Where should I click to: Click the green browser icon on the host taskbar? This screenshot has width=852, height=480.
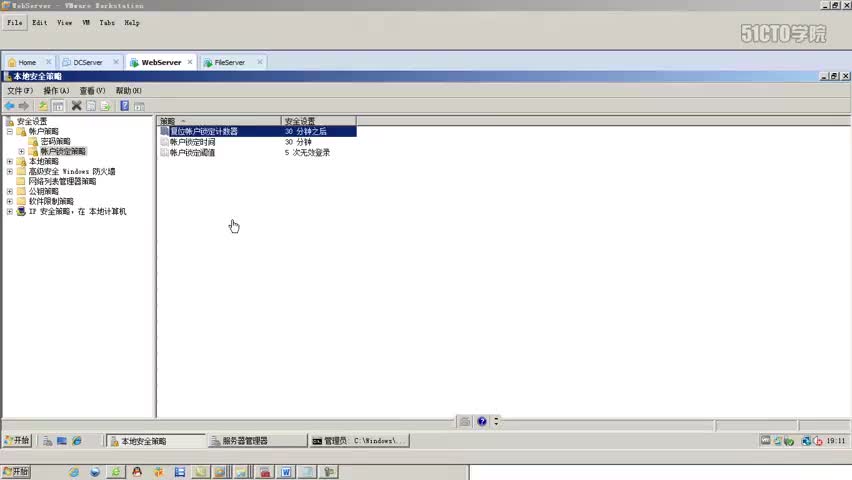116,472
